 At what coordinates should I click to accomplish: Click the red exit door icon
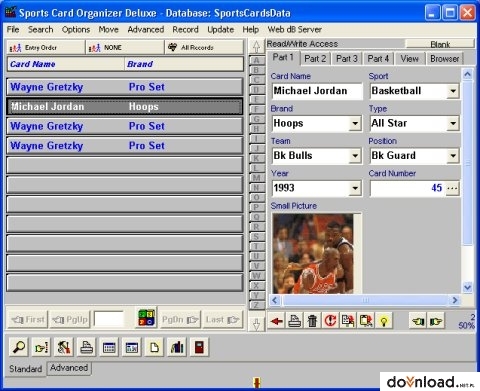tap(199, 347)
